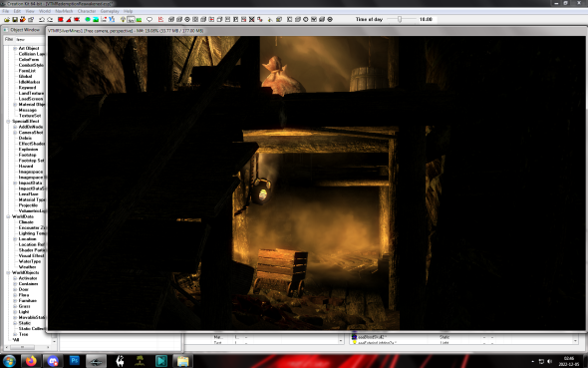Viewport: 588px width, 368px height.
Task: Collapse the WorldObjects tree category
Action: (8, 272)
